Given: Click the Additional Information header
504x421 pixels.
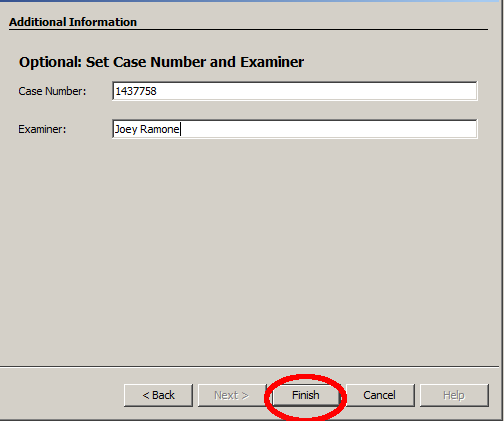Looking at the screenshot, I should click(73, 22).
